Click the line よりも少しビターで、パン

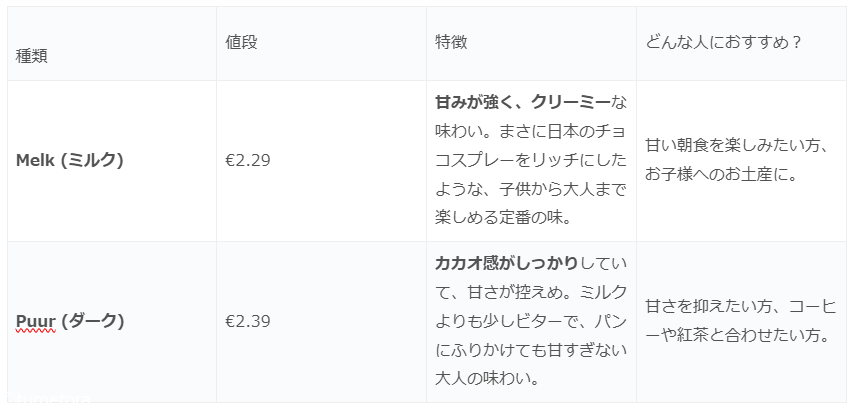coord(531,321)
